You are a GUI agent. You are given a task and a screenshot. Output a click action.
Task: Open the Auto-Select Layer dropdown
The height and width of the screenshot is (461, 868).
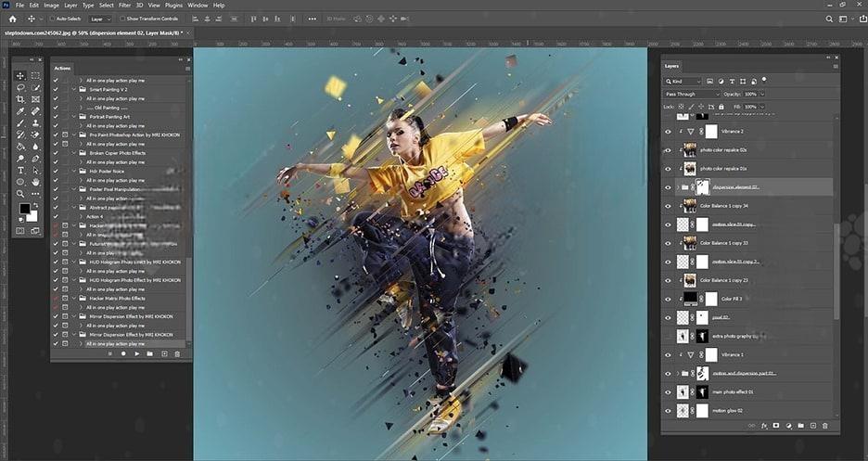(x=100, y=19)
